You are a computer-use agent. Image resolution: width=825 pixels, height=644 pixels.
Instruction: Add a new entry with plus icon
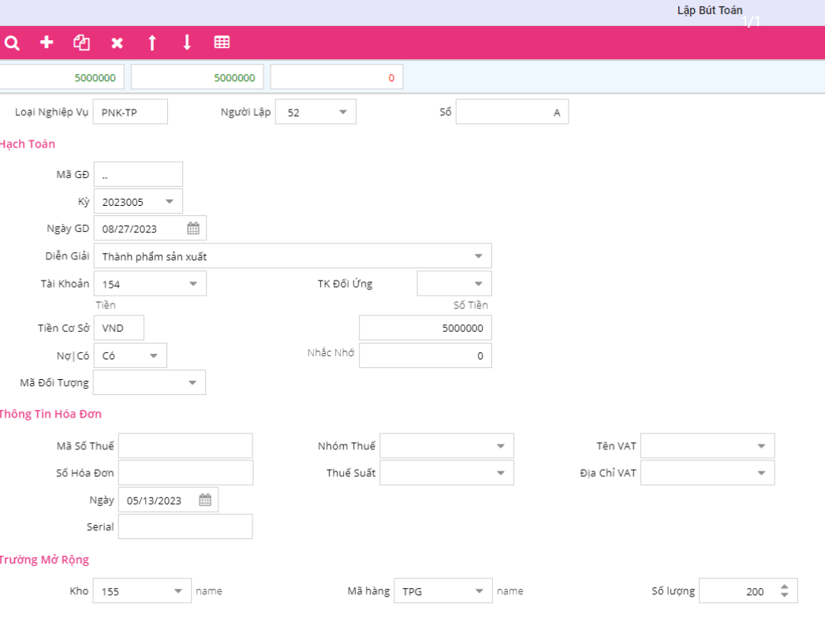(x=47, y=43)
